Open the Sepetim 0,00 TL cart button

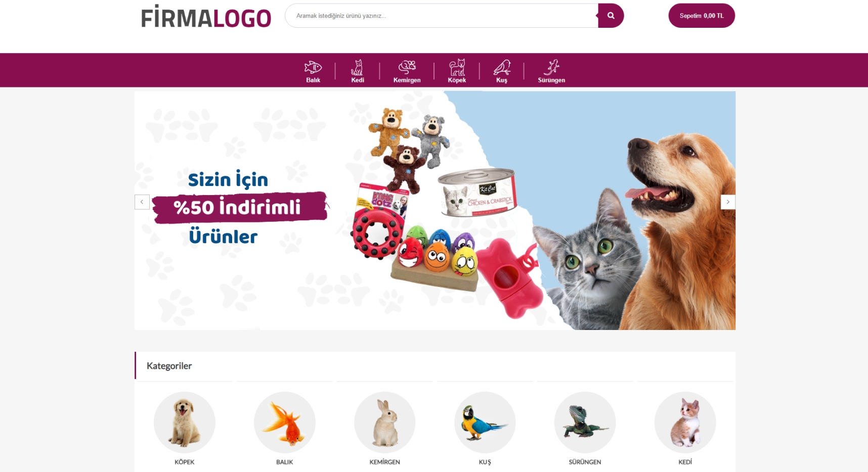pos(702,16)
